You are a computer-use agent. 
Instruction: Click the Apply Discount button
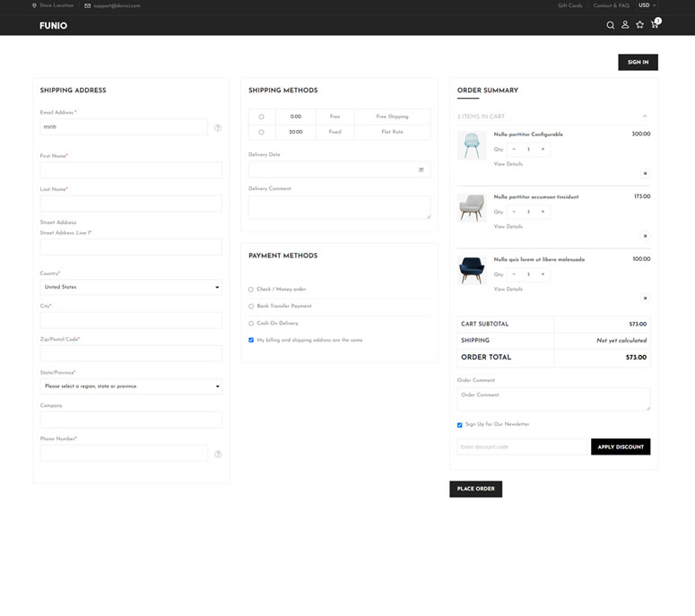621,447
